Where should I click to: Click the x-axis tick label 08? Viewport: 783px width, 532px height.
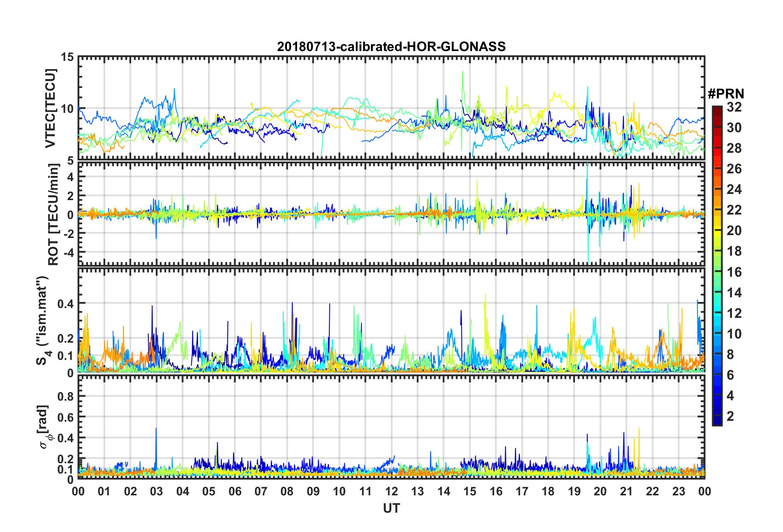(287, 492)
